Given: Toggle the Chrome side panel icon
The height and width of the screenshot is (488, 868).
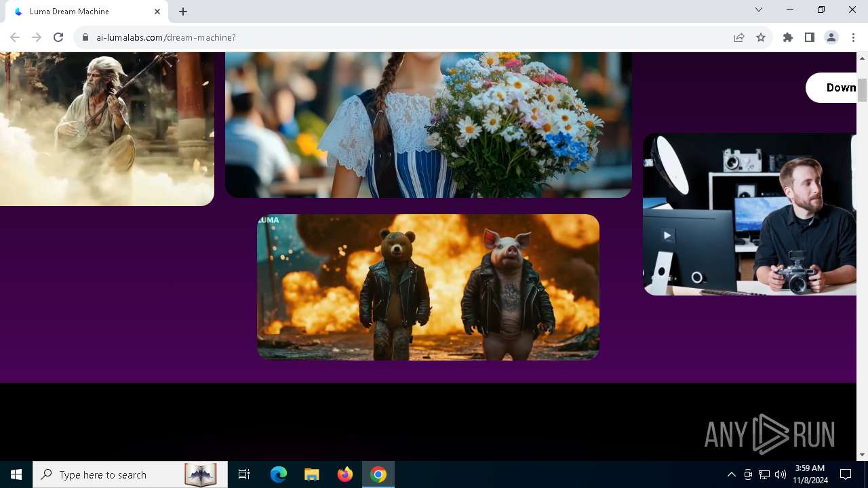Looking at the screenshot, I should pyautogui.click(x=810, y=37).
